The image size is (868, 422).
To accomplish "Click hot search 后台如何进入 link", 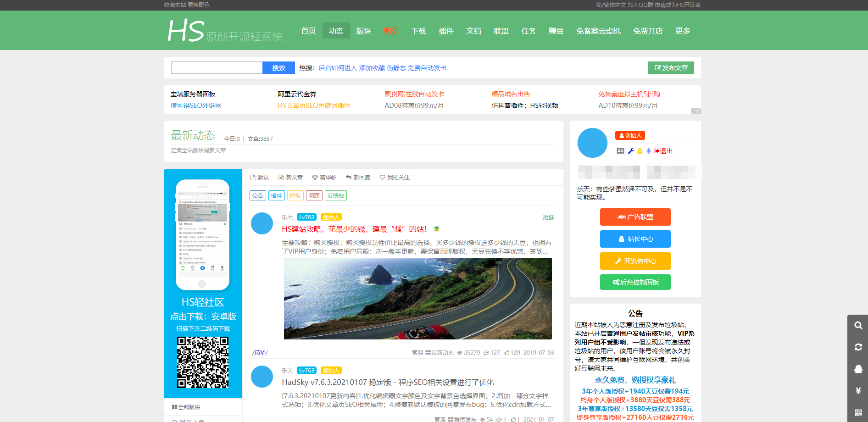I will pyautogui.click(x=338, y=68).
